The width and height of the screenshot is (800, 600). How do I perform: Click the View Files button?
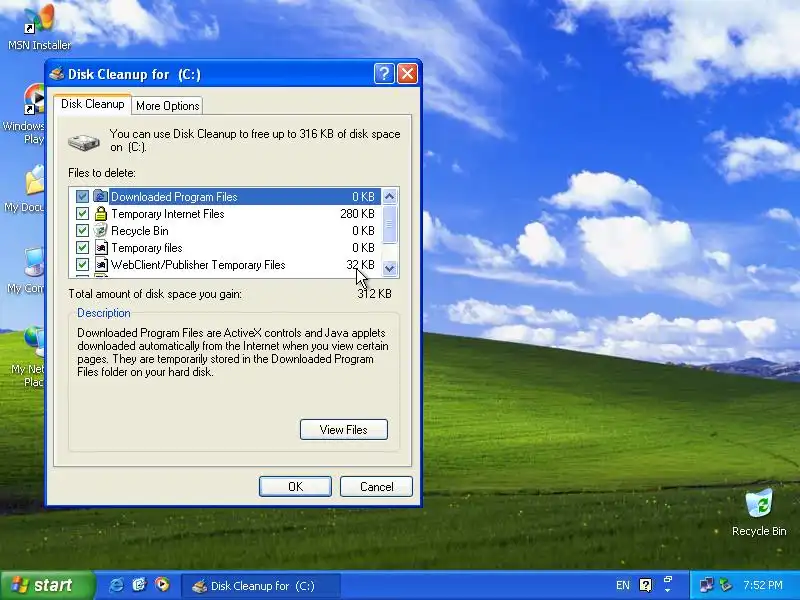coord(344,430)
